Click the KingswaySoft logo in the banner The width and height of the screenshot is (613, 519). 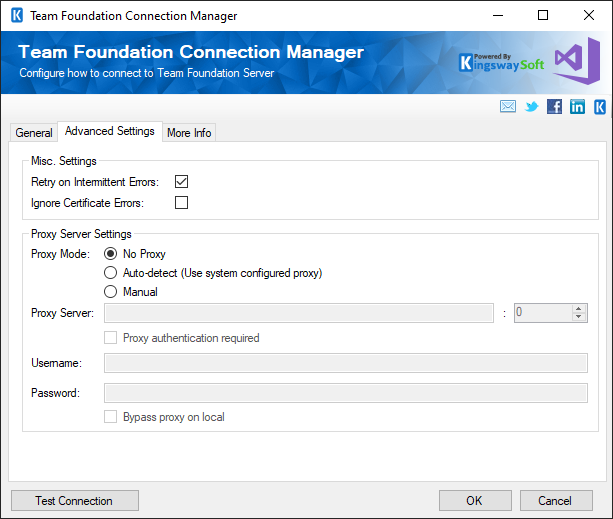(x=502, y=63)
